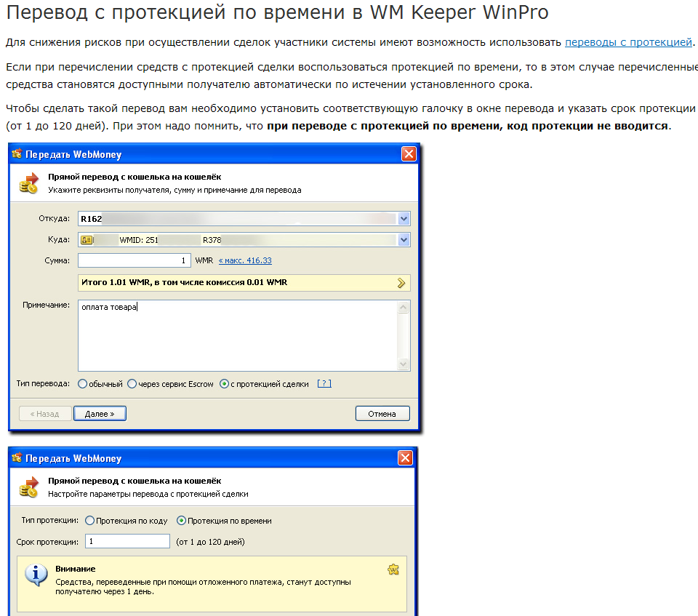Click the coins transfer icon above 'Укажите реквизиты получателя'
698x616 pixels.
[x=28, y=183]
